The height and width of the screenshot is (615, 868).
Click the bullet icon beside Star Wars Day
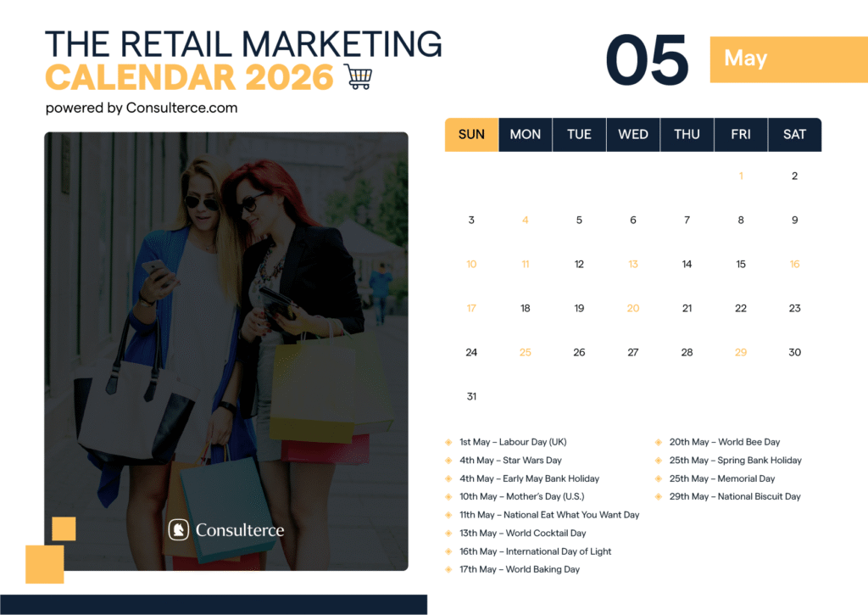coord(448,460)
